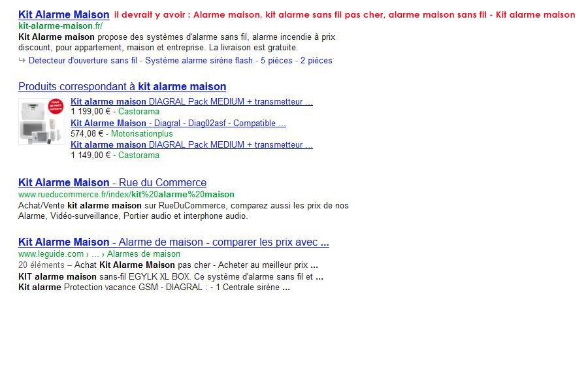This screenshot has height=392, width=588.
Task: Click the kit-alarme-maison.fr green URL
Action: 60,26
